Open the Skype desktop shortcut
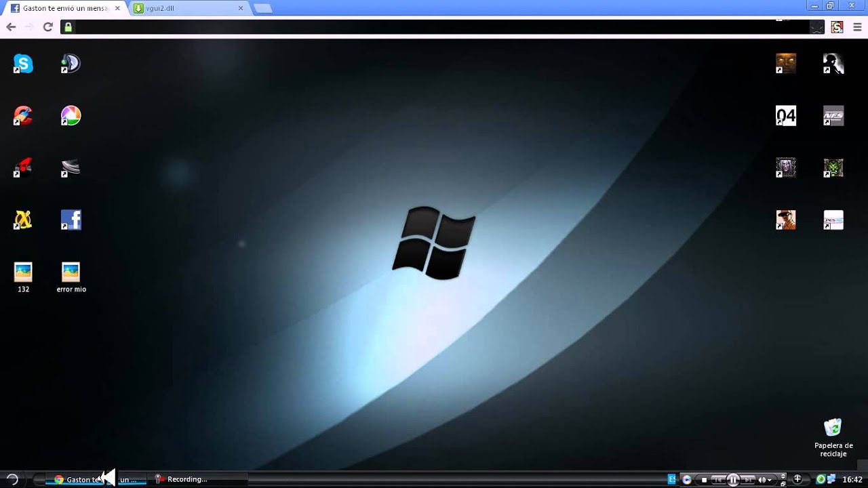Screen dimensions: 868x488 point(23,64)
